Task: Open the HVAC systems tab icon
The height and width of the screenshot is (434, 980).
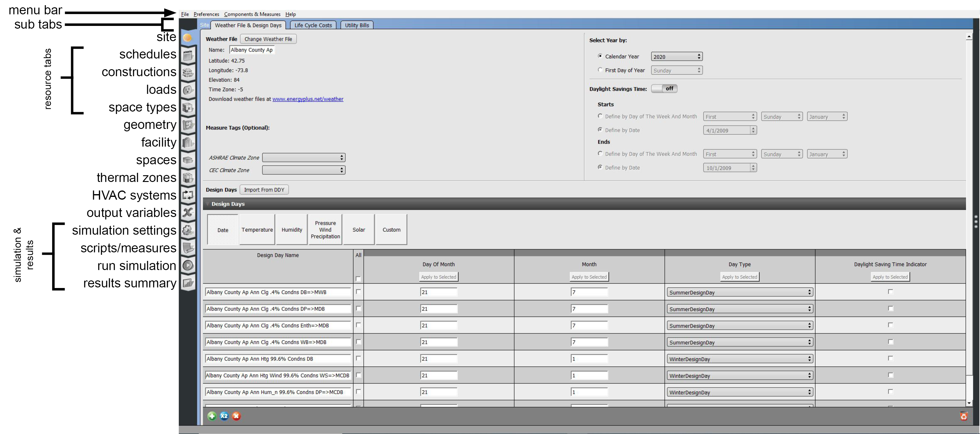Action: point(188,195)
